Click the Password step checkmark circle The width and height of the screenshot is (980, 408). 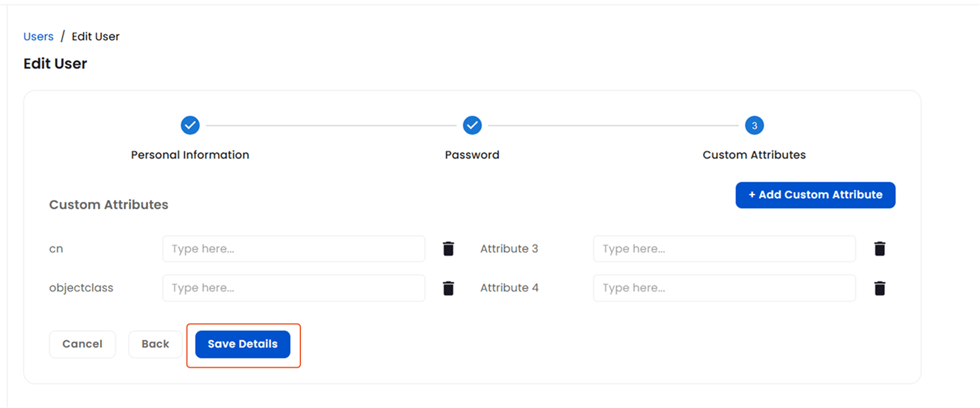(472, 125)
